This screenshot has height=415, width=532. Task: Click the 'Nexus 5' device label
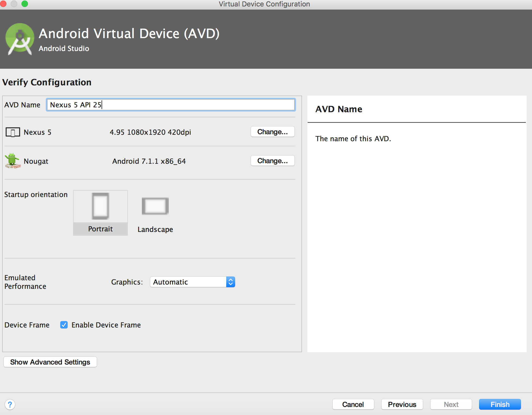(x=37, y=132)
